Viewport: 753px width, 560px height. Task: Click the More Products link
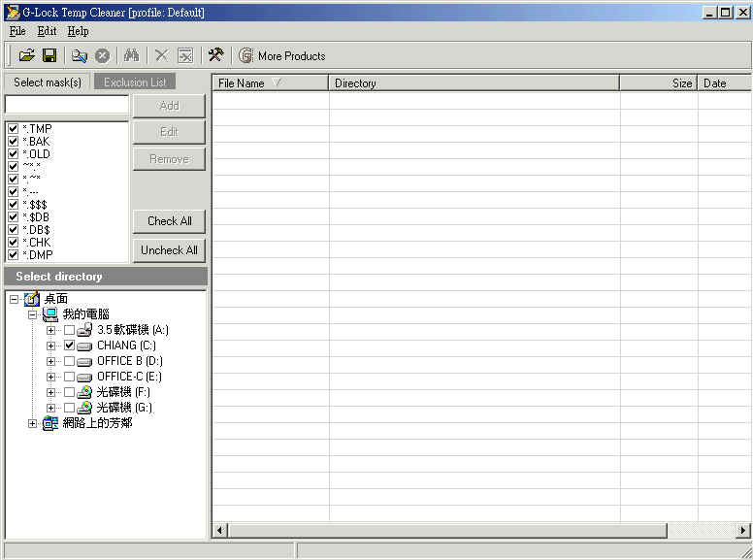tap(291, 56)
